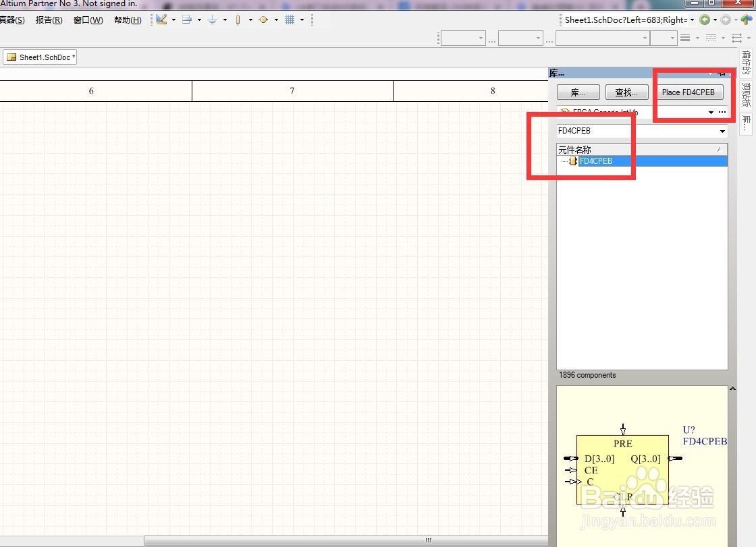This screenshot has width=756, height=547.
Task: Click the arrow style icon
Action: click(x=736, y=38)
